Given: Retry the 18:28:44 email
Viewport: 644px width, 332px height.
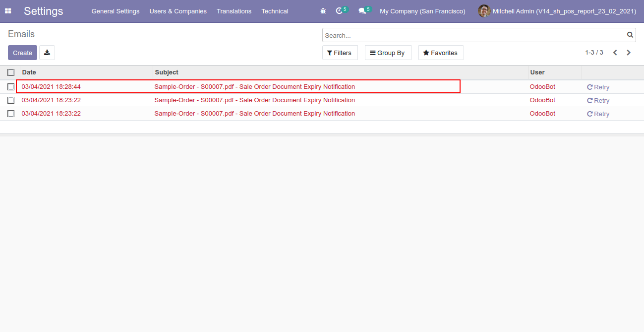Looking at the screenshot, I should pos(598,87).
